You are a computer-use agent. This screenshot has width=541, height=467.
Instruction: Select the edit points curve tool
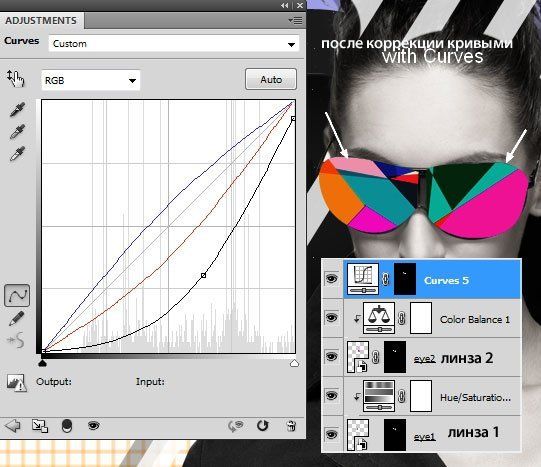point(17,296)
